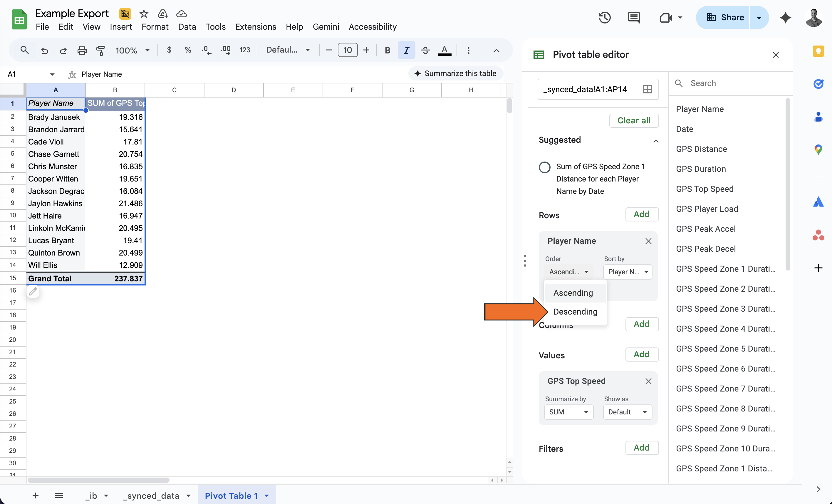832x504 pixels.
Task: Open Show as Default dropdown
Action: (627, 412)
